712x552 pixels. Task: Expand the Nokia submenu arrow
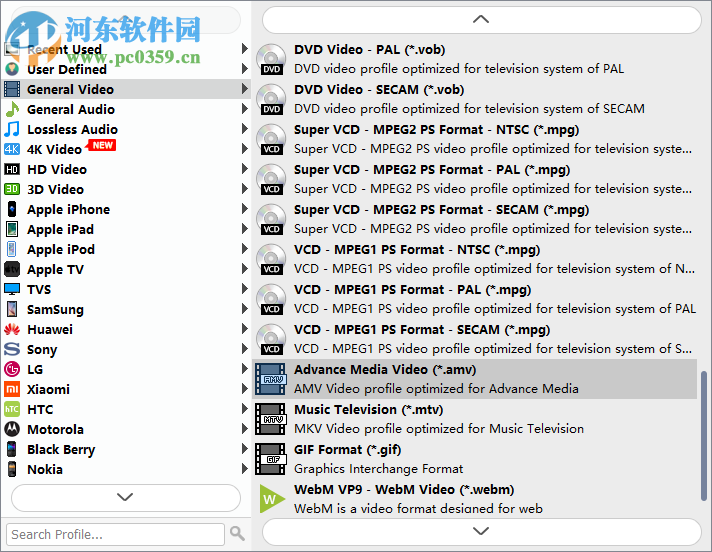(x=244, y=468)
